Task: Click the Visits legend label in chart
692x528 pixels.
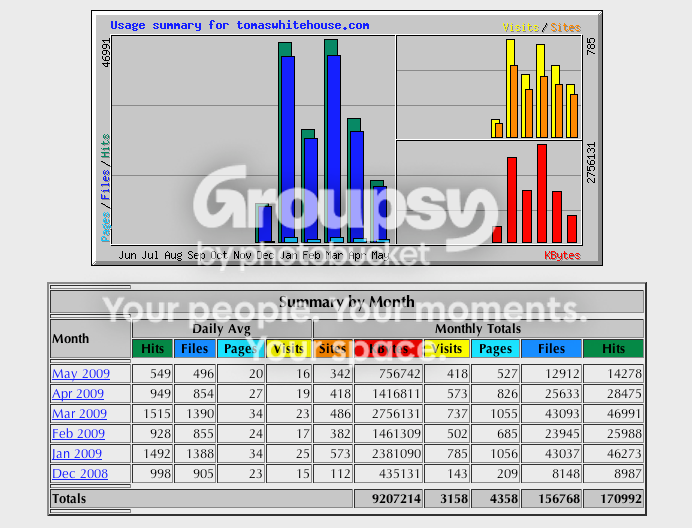Action: coord(521,27)
